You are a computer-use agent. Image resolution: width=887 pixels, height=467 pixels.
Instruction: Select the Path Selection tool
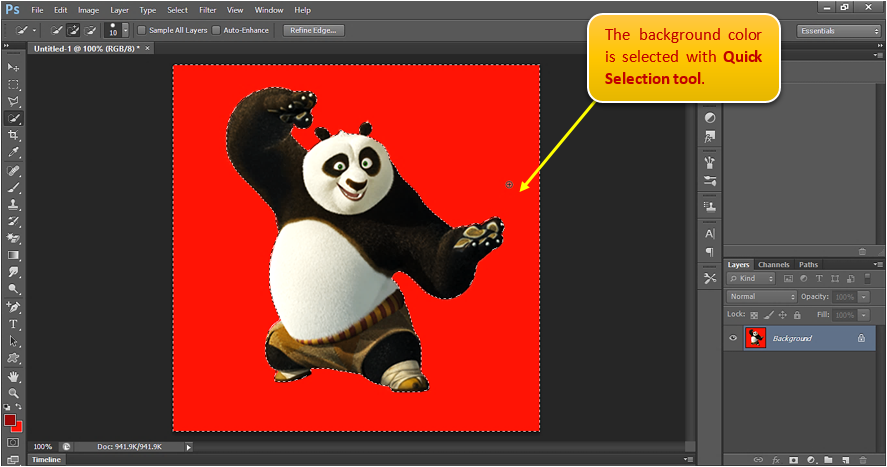(13, 341)
